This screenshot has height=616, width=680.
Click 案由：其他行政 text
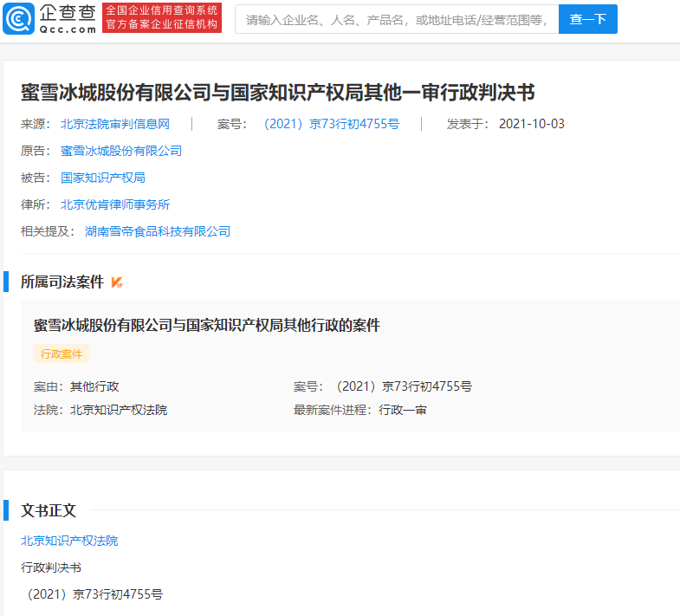(x=76, y=386)
